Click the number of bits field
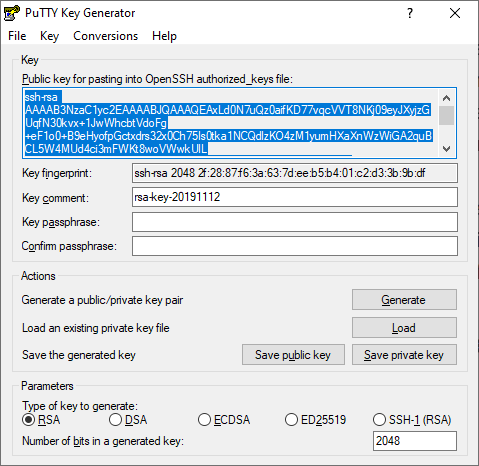Screen dimensions: 479x466 [415, 441]
